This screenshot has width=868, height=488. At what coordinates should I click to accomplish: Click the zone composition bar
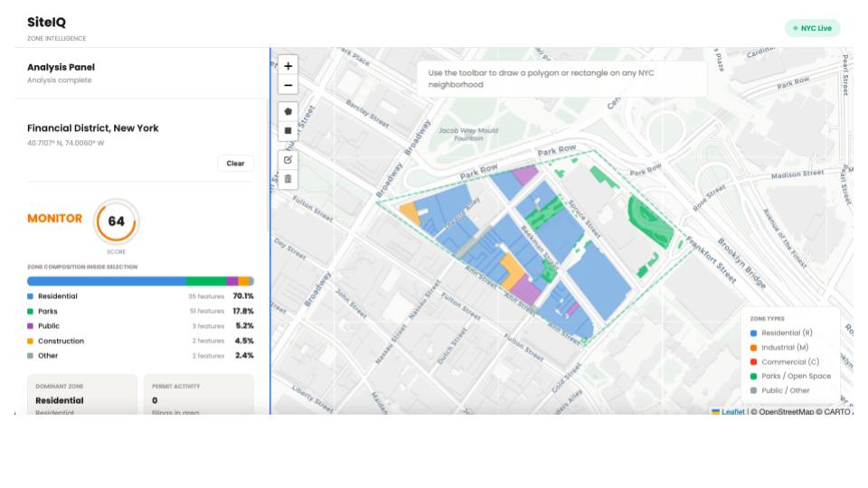pyautogui.click(x=141, y=281)
